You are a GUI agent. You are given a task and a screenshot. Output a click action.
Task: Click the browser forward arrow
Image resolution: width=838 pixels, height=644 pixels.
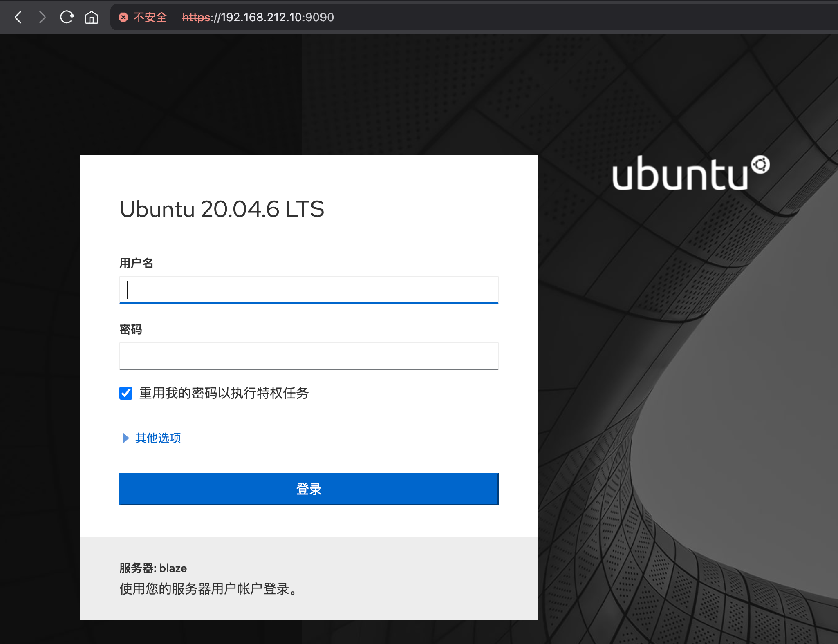(42, 17)
